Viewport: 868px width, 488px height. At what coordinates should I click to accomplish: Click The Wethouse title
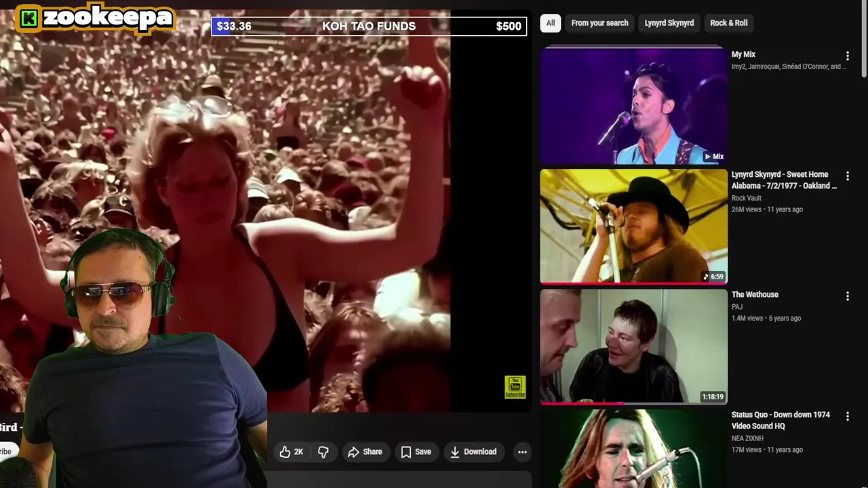(755, 295)
